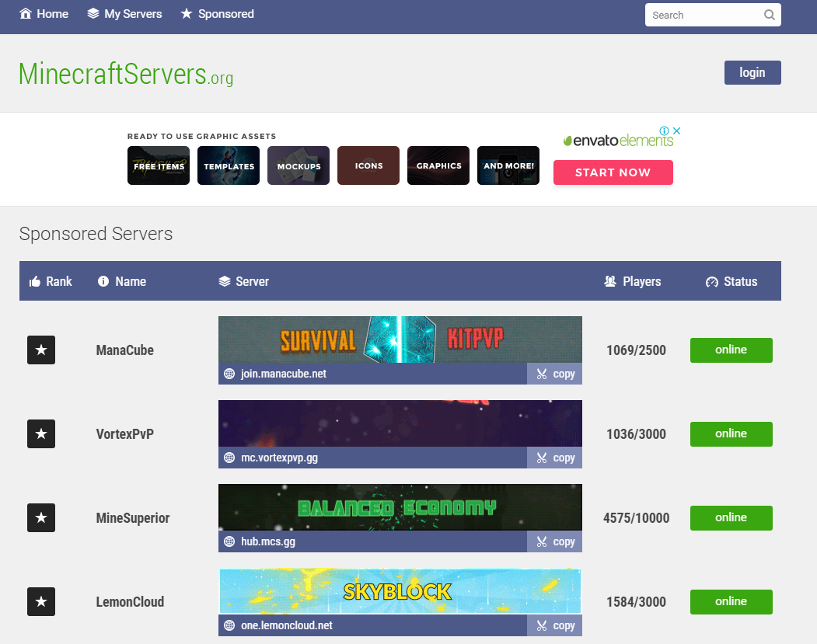The height and width of the screenshot is (644, 817).
Task: Open the Sponsored navigation link
Action: coord(218,14)
